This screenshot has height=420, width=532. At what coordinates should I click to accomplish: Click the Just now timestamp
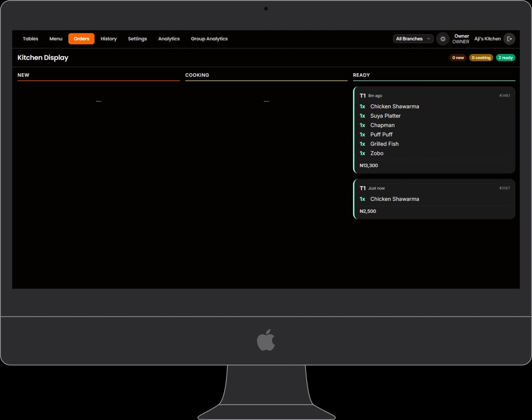click(376, 188)
